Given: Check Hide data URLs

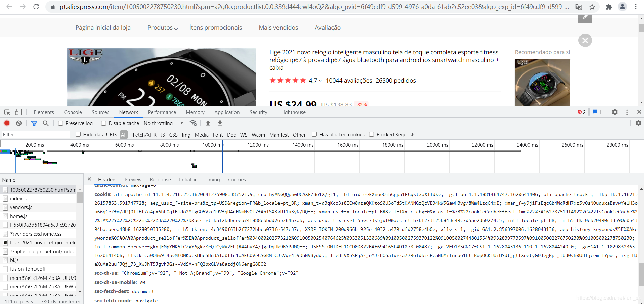Looking at the screenshot, I should pos(78,134).
